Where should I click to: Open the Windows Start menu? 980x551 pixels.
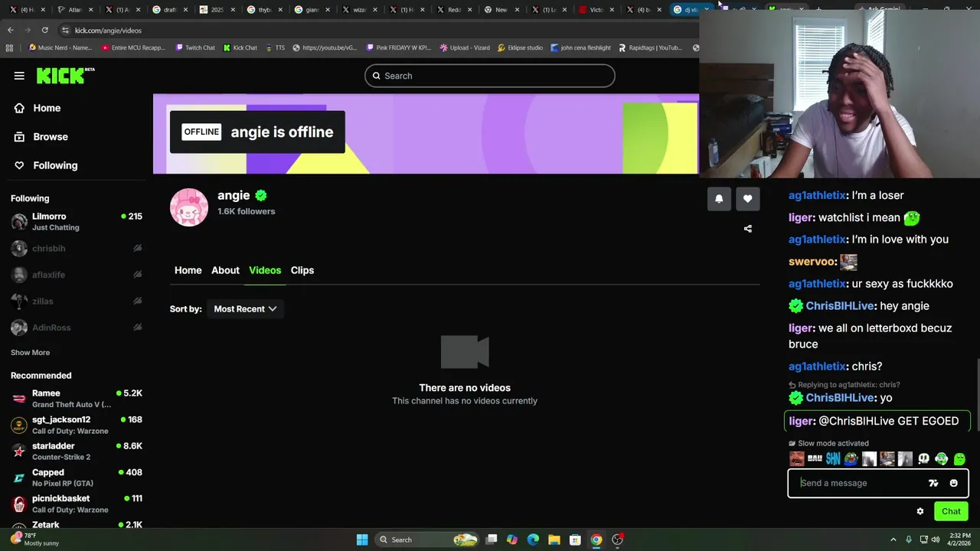click(x=362, y=540)
